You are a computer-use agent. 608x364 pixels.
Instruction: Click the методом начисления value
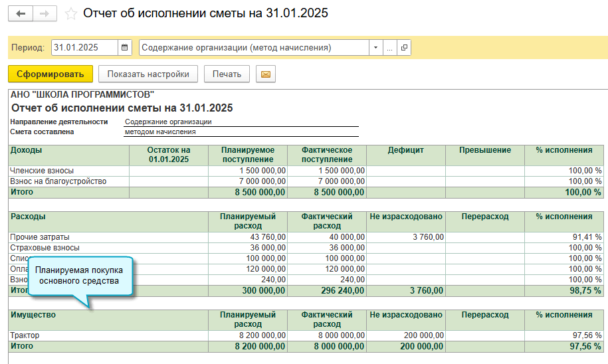(160, 132)
